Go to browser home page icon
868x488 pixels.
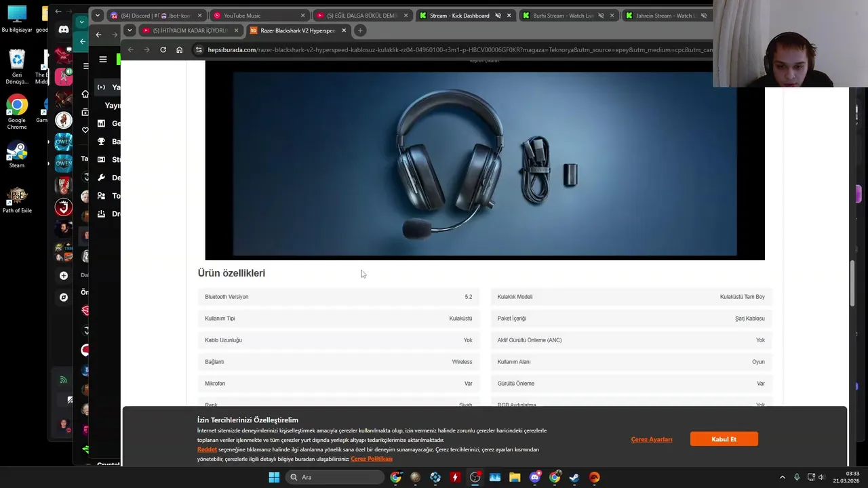179,49
